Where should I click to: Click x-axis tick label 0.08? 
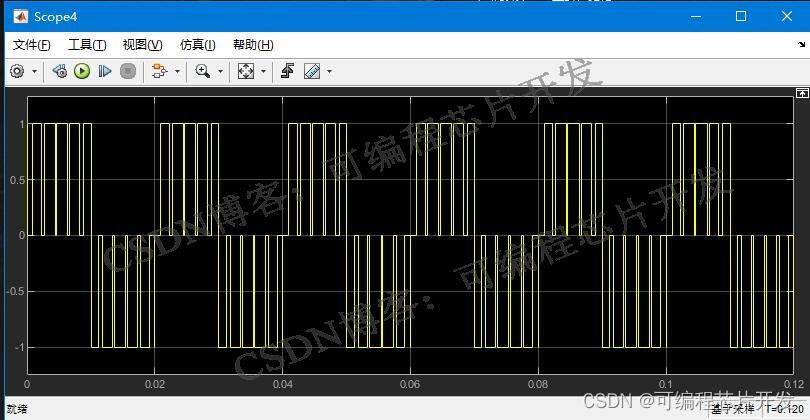[x=538, y=384]
